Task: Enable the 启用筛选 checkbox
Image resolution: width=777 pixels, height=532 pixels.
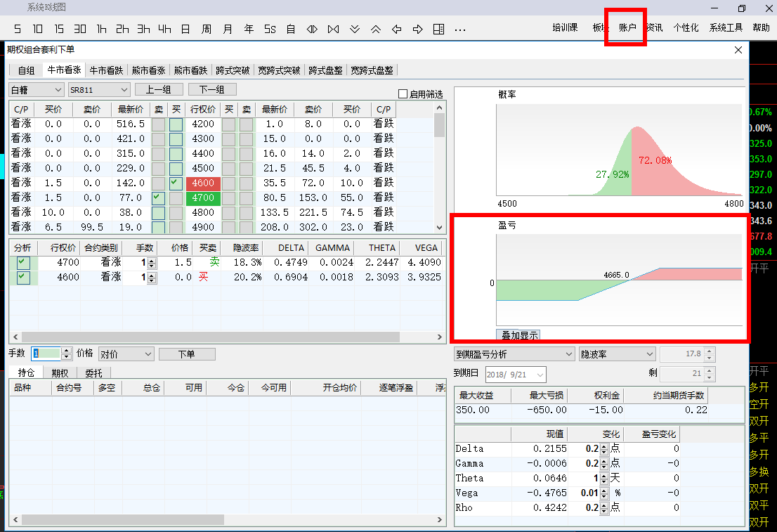Action: click(403, 94)
